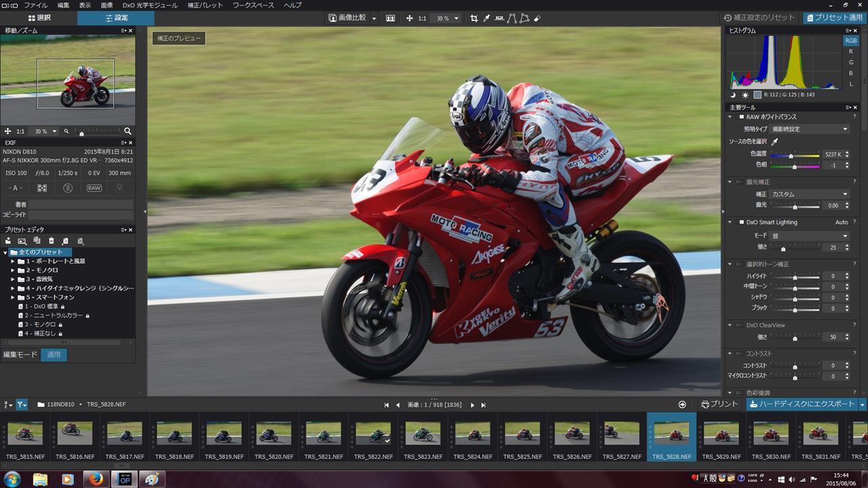This screenshot has height=488, width=868.
Task: Go to last image in filmstrip navigation
Action: click(x=484, y=405)
